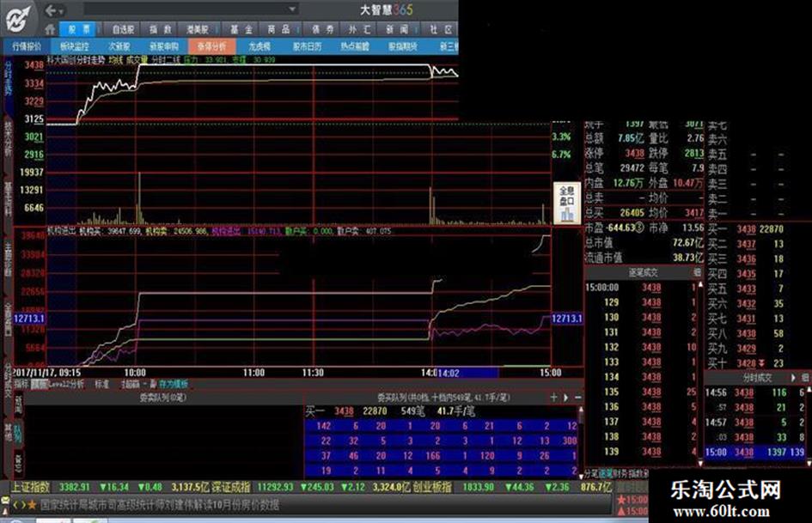Select the 新闻 tab
Screen dimensions: 812x523
(x=397, y=29)
